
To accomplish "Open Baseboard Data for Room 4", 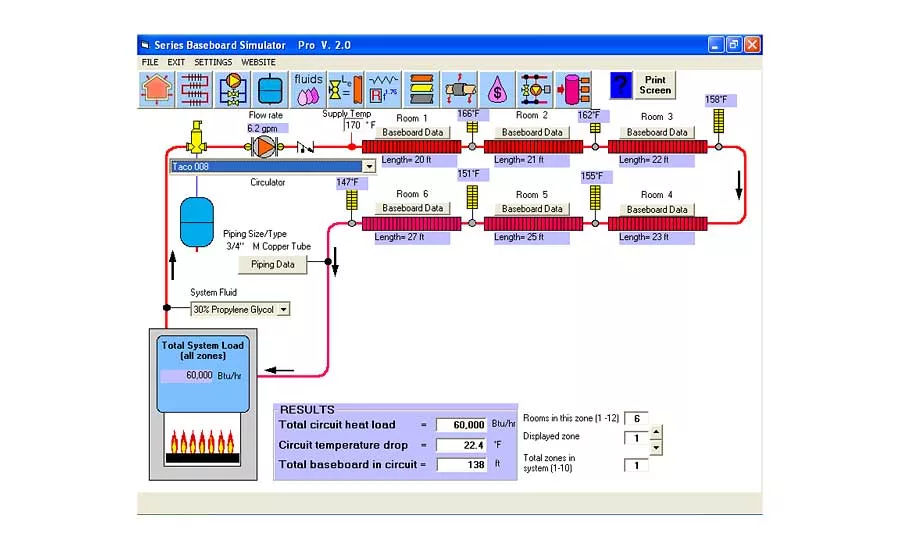I will (x=657, y=209).
